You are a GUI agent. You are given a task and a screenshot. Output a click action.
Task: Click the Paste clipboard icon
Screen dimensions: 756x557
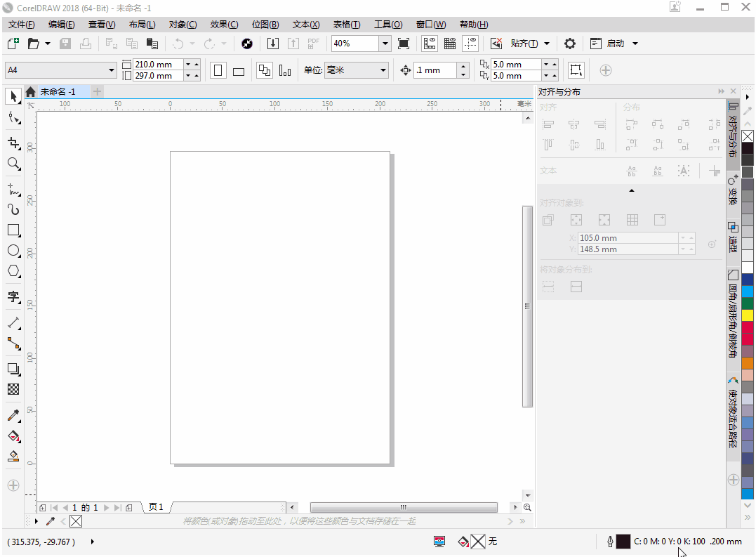152,44
